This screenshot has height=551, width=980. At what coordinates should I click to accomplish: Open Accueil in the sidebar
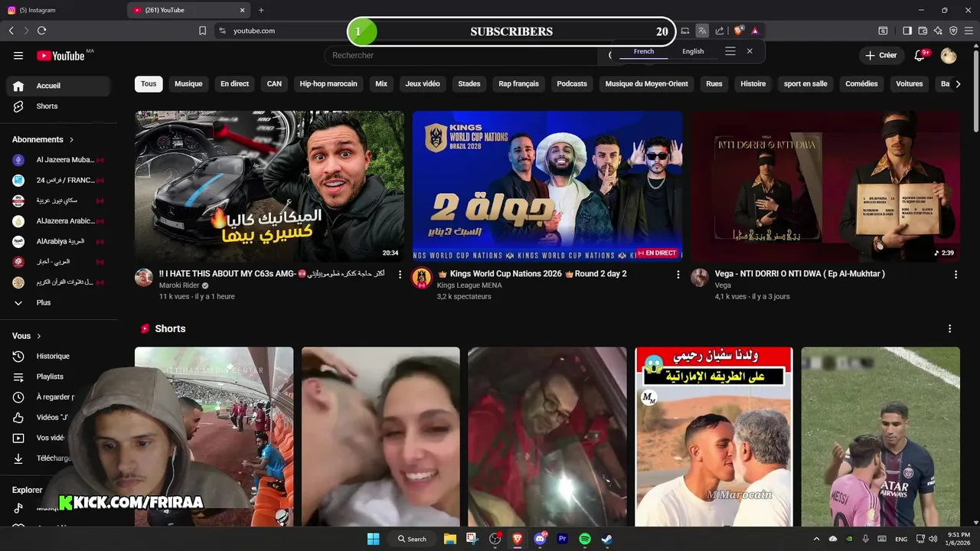tap(59, 86)
